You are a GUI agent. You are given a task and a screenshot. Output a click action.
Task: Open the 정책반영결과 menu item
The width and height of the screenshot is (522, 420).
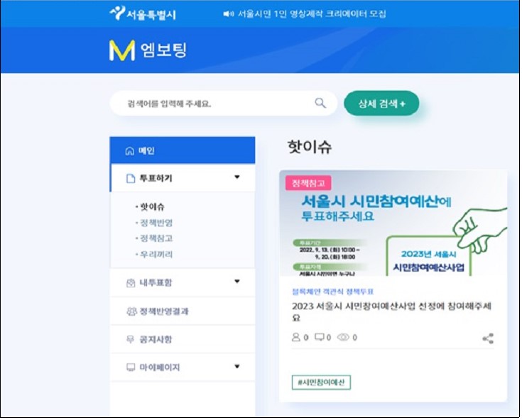[x=183, y=311]
